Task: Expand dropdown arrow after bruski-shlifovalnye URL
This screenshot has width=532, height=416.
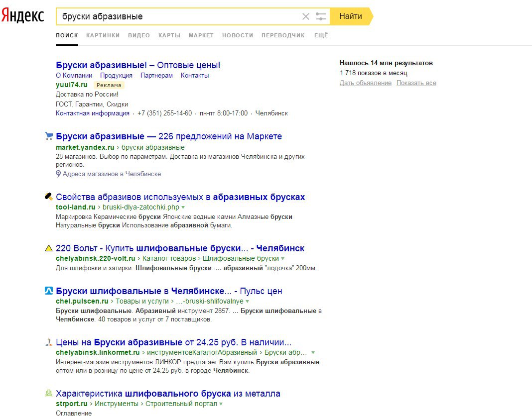Action: (248, 302)
